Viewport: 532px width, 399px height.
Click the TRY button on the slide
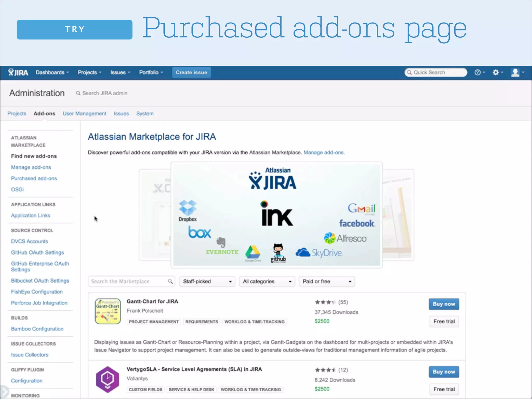(75, 29)
